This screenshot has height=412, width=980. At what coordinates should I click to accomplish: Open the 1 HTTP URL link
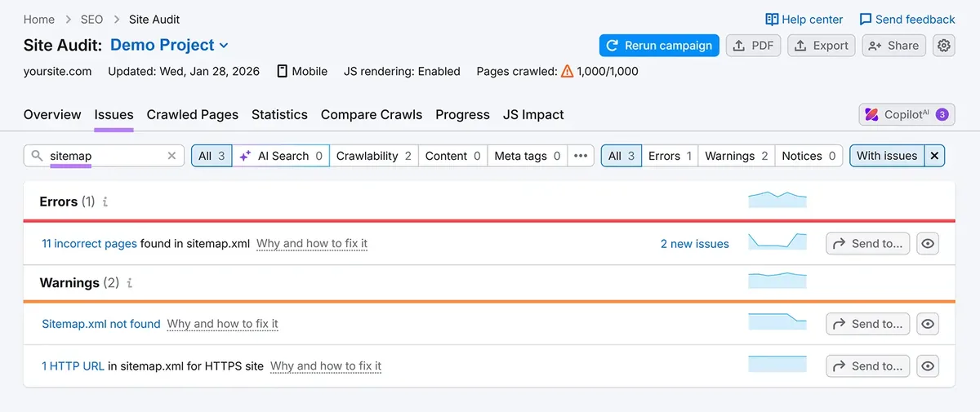click(73, 366)
